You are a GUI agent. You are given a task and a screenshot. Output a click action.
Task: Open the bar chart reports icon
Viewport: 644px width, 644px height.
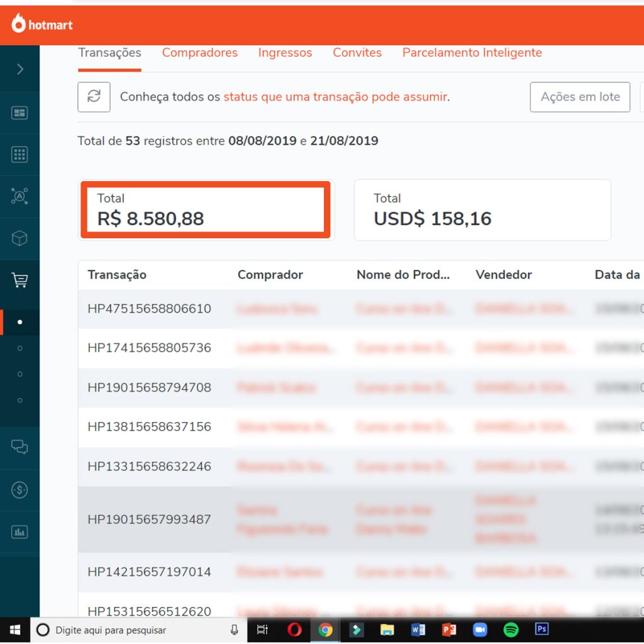[19, 531]
